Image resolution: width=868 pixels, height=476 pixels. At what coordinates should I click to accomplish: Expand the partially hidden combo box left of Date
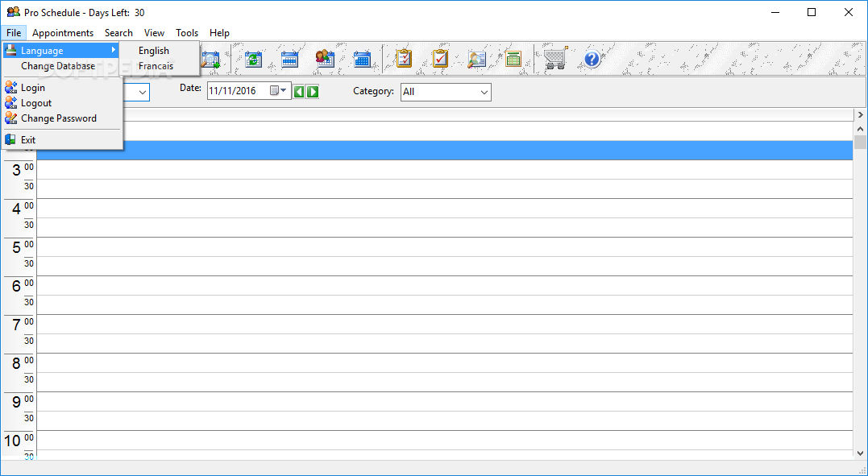pos(143,93)
